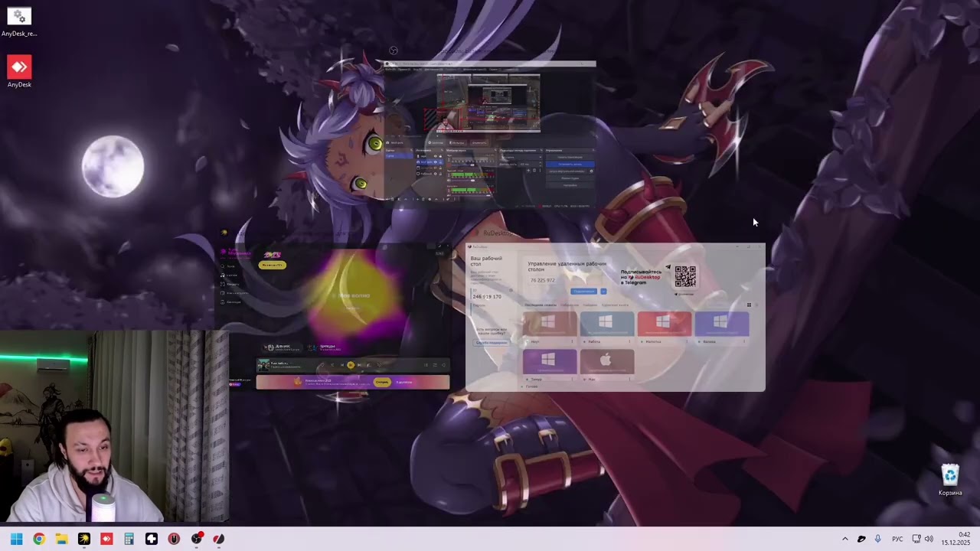Open the three-dot menu for Валера session
This screenshot has height=551, width=980.
(745, 341)
